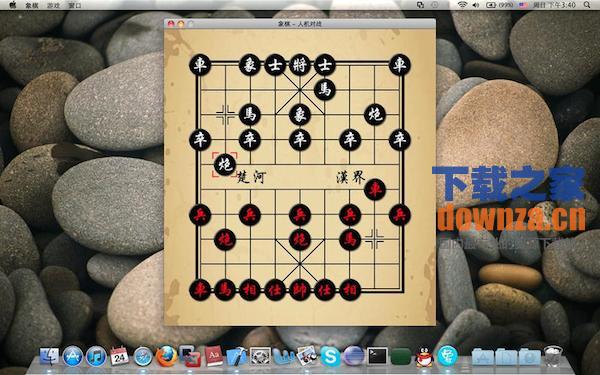Click the red horse 馬 on the bottom row
Screen dimensions: 600x375
click(225, 290)
